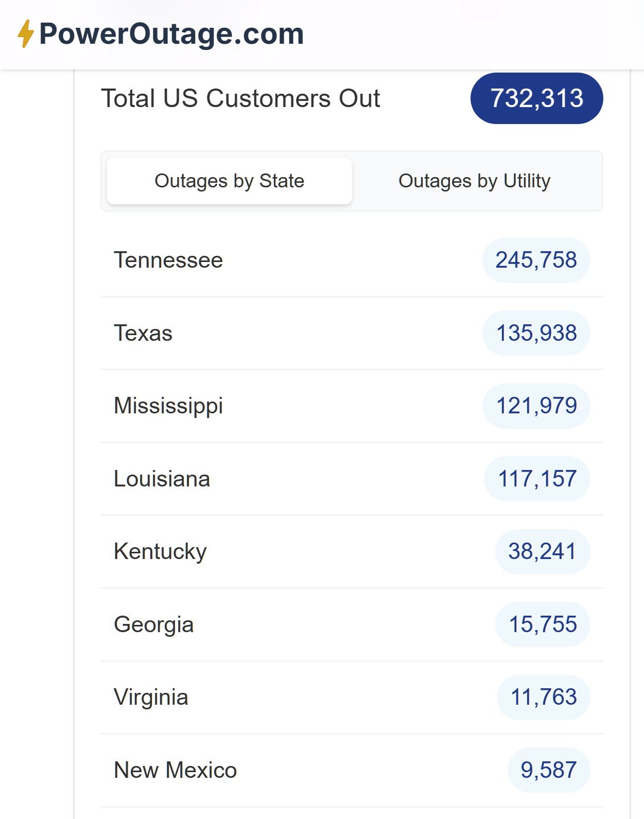The image size is (644, 819).
Task: Switch to Outages by State tab
Action: tap(229, 181)
